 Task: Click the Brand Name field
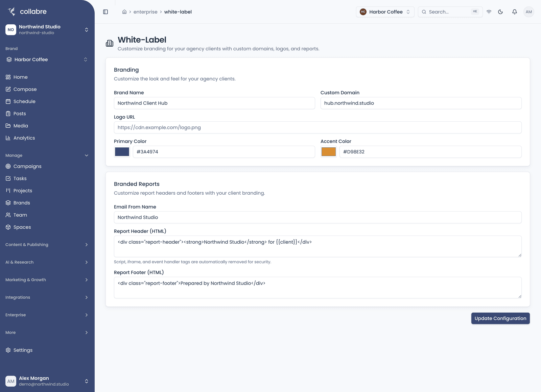(214, 103)
